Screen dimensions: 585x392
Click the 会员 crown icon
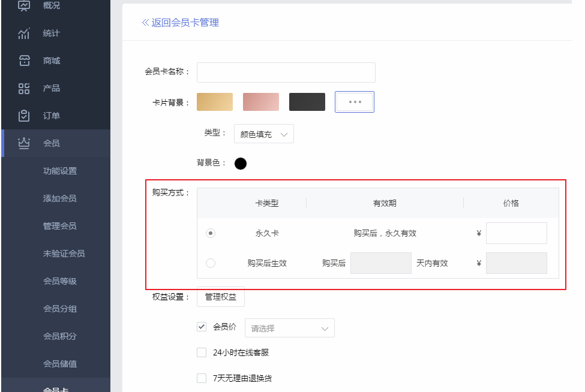(24, 143)
